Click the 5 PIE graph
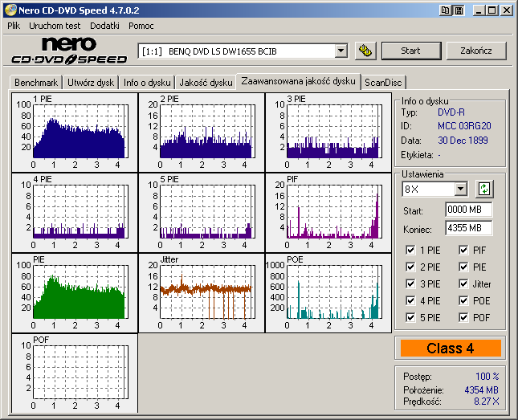518x420 pixels. 202,213
